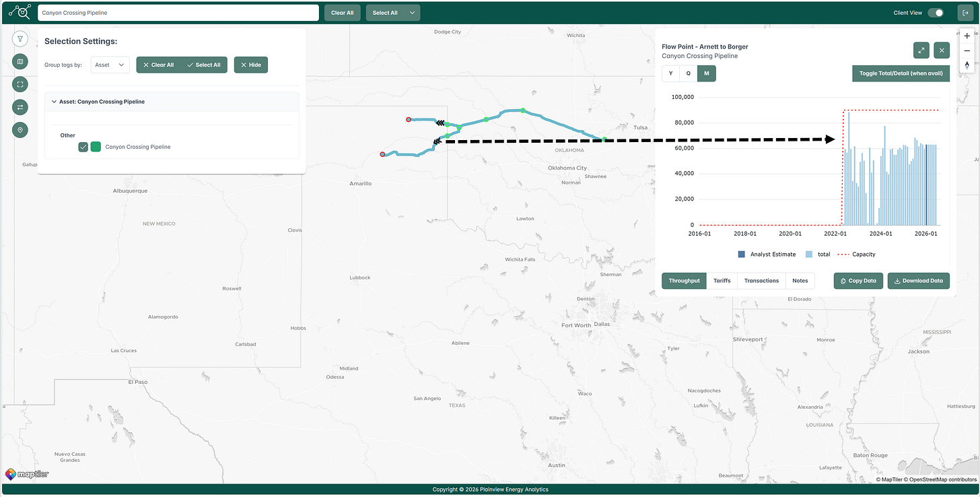This screenshot has width=980, height=497.
Task: Hide the Selection Settings panel
Action: [x=251, y=65]
